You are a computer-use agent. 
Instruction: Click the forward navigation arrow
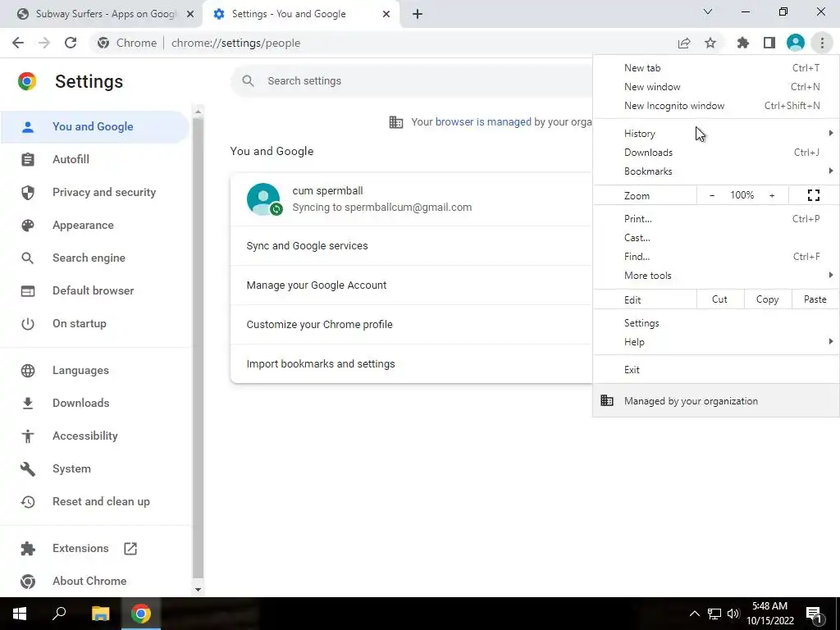[x=44, y=43]
